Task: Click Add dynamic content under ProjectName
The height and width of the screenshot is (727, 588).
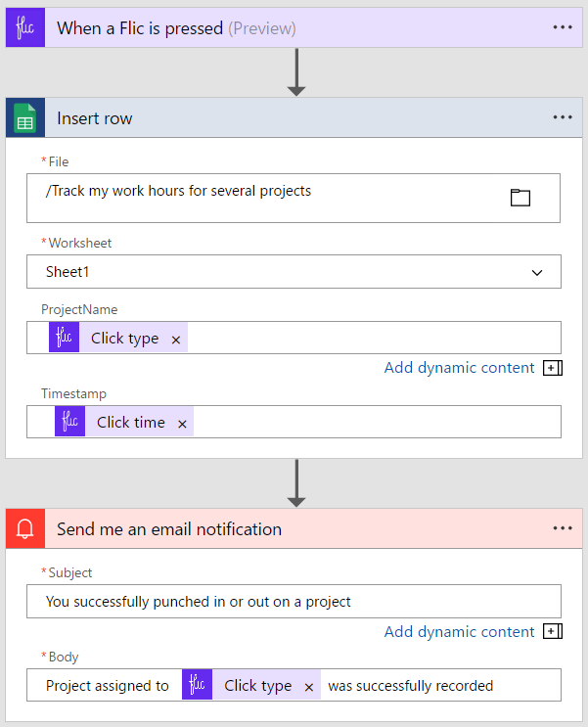Action: pyautogui.click(x=459, y=368)
